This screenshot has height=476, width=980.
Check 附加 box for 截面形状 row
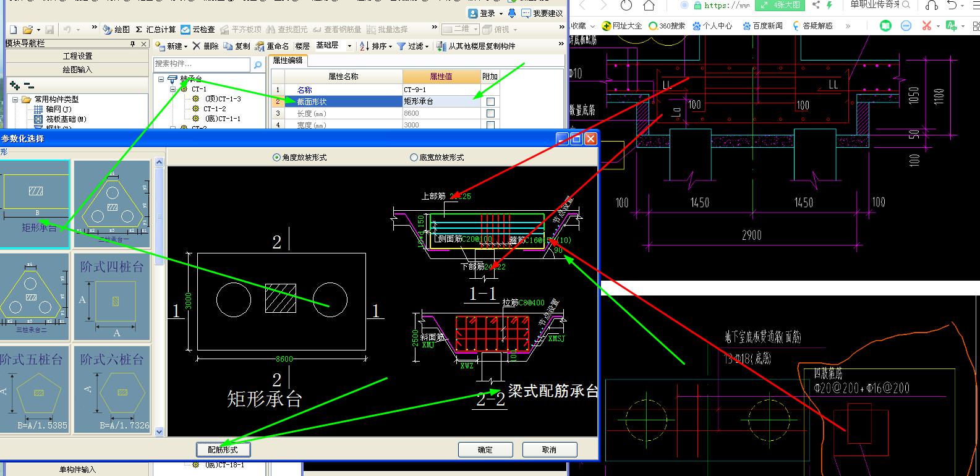click(490, 101)
